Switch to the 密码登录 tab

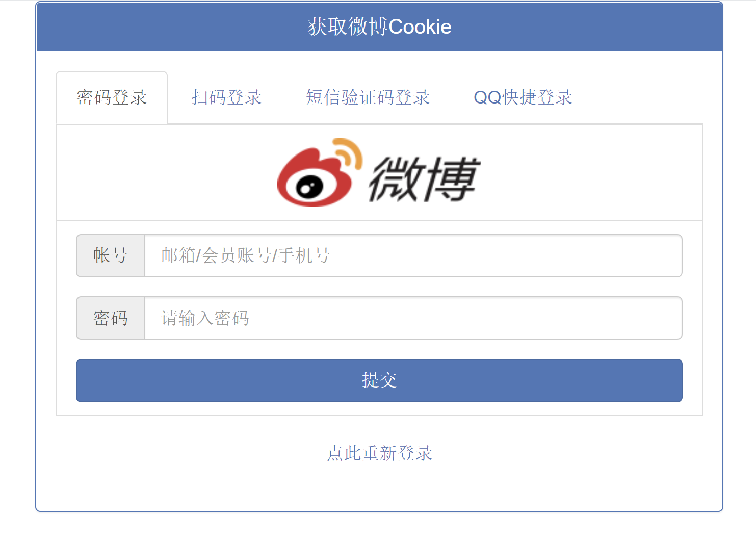[x=112, y=97]
